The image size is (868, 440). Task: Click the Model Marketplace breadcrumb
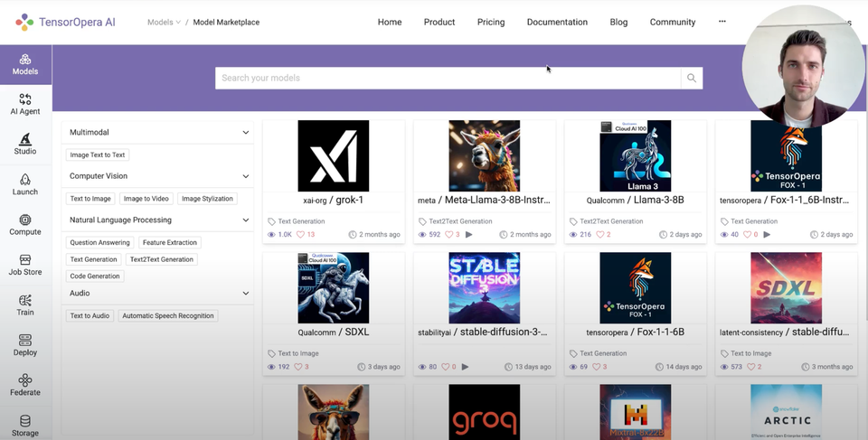(226, 23)
